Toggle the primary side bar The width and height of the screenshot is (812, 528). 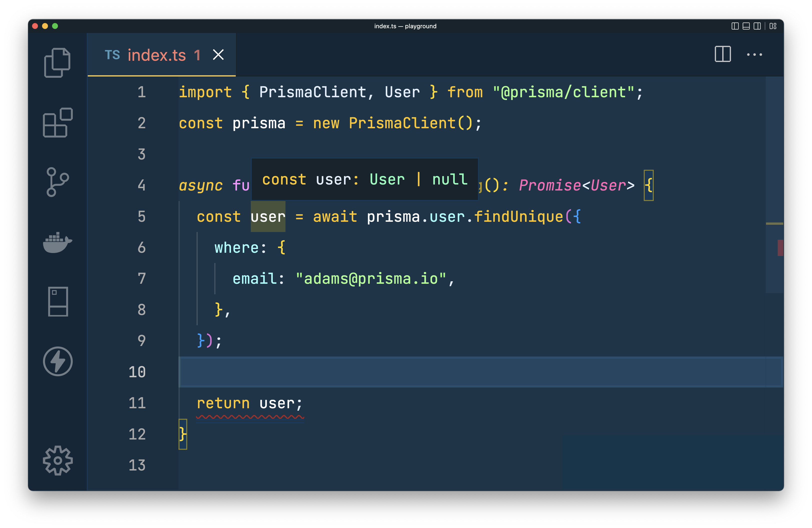[x=735, y=26]
